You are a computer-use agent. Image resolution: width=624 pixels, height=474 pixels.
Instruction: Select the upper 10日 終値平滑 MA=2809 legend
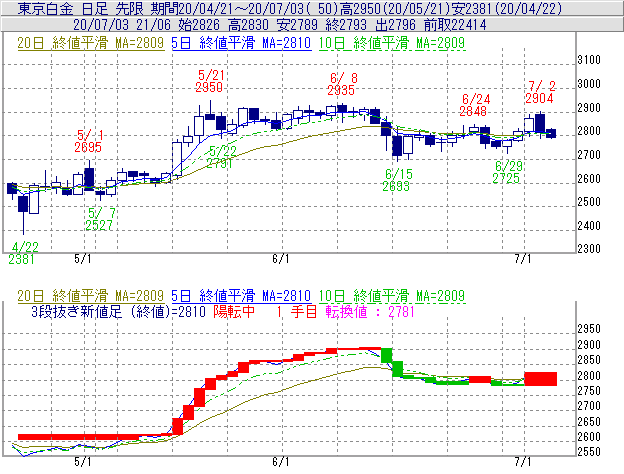coord(392,43)
